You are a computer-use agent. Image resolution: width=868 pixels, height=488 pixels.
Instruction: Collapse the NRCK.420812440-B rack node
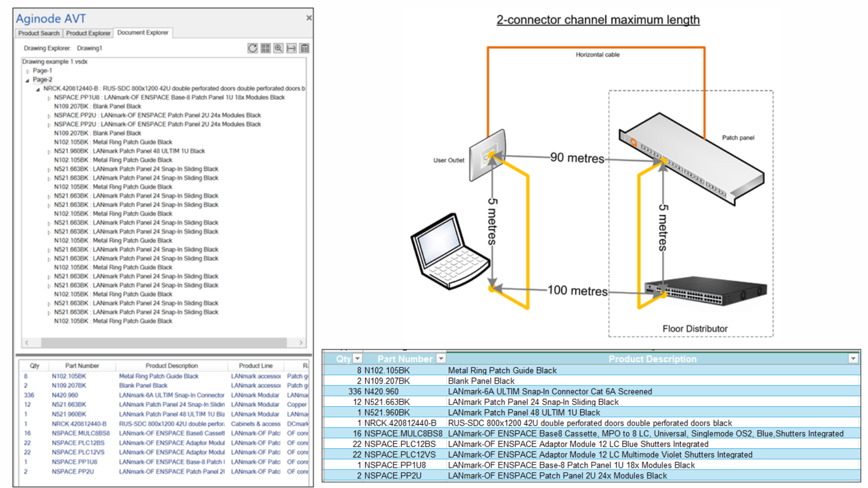click(38, 89)
